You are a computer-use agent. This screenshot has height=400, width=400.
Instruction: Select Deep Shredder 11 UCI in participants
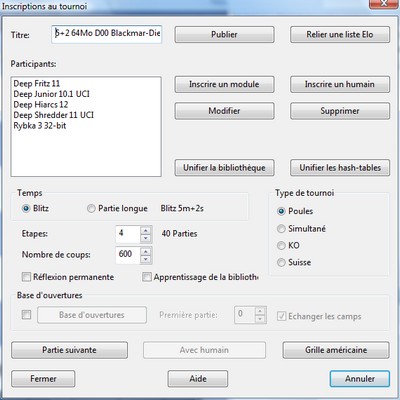(x=54, y=115)
